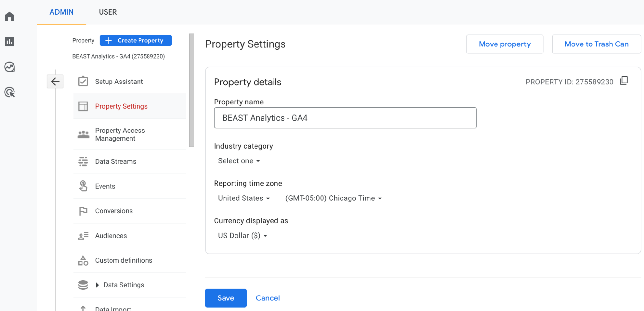Change the Chicago Time zone dropdown
This screenshot has width=644, height=311.
(333, 198)
